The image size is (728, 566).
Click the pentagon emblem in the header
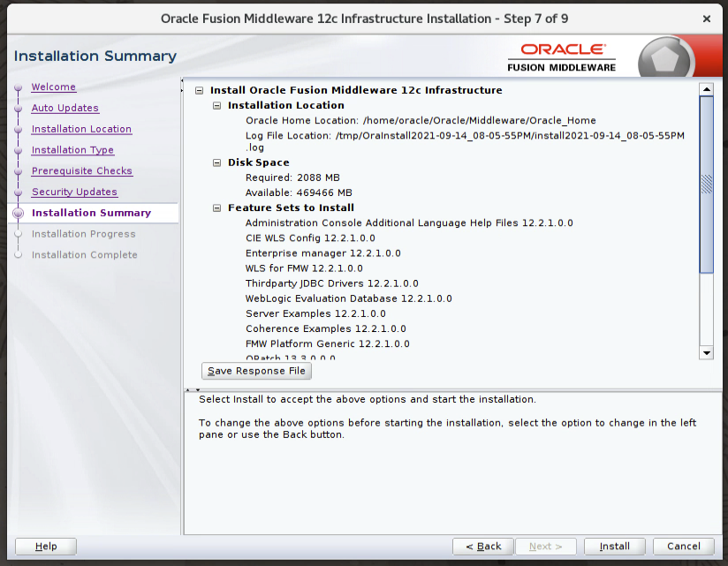tap(665, 58)
